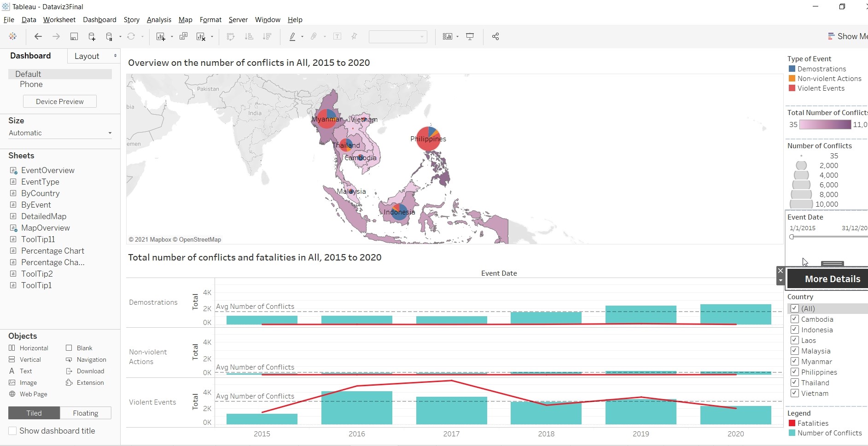Click the Device Preview button
The width and height of the screenshot is (868, 446).
[60, 102]
